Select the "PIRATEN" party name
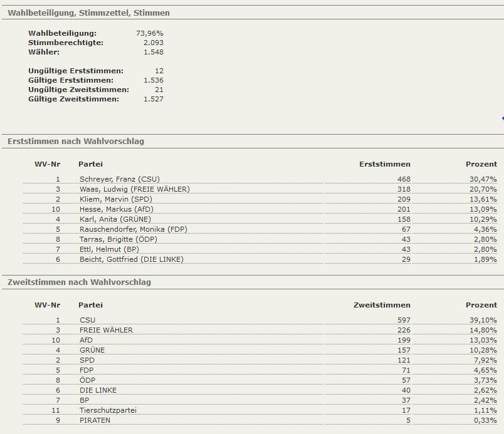This screenshot has height=434, width=504. pos(95,420)
